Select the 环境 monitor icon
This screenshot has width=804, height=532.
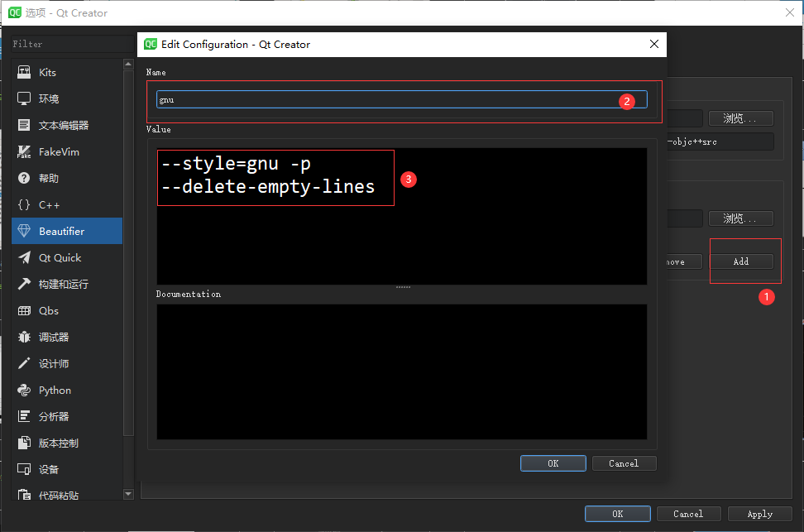tap(24, 98)
